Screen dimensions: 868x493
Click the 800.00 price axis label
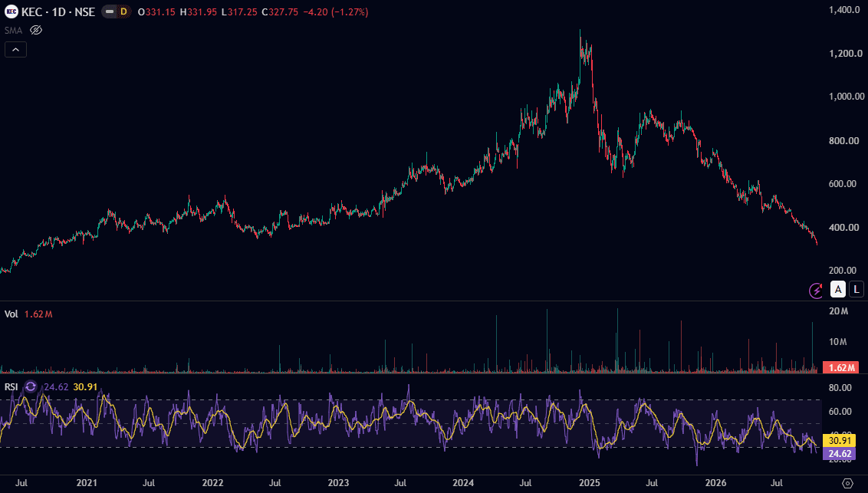point(843,140)
